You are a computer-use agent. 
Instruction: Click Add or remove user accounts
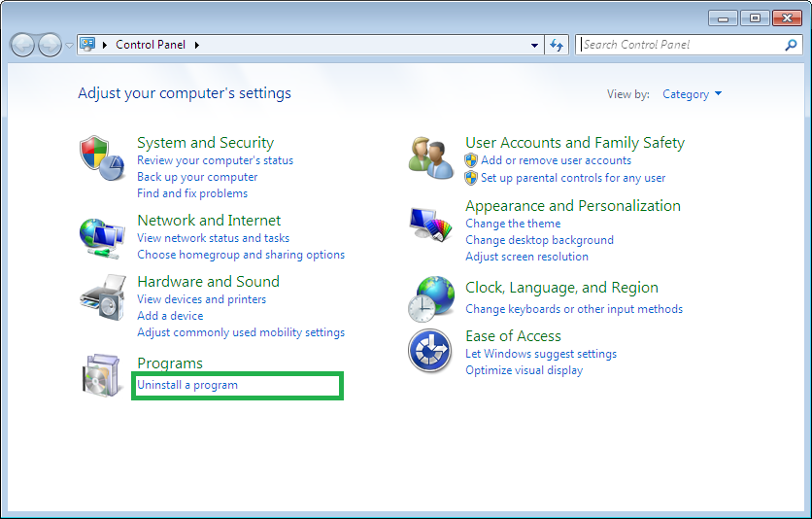(557, 160)
